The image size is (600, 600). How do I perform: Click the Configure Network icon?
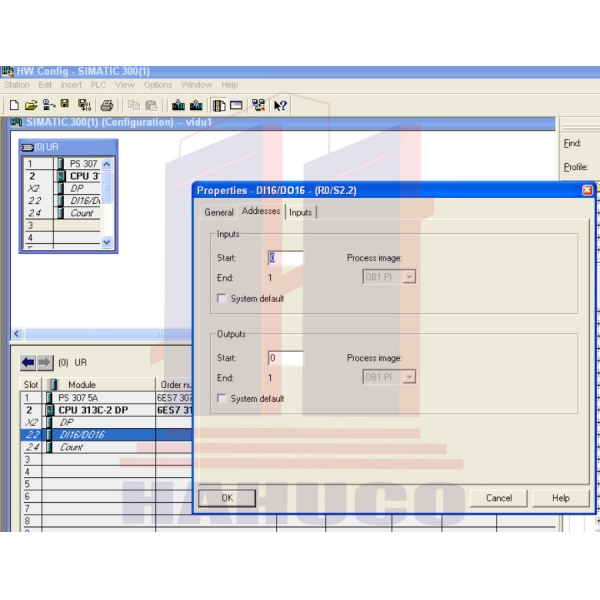pos(258,105)
